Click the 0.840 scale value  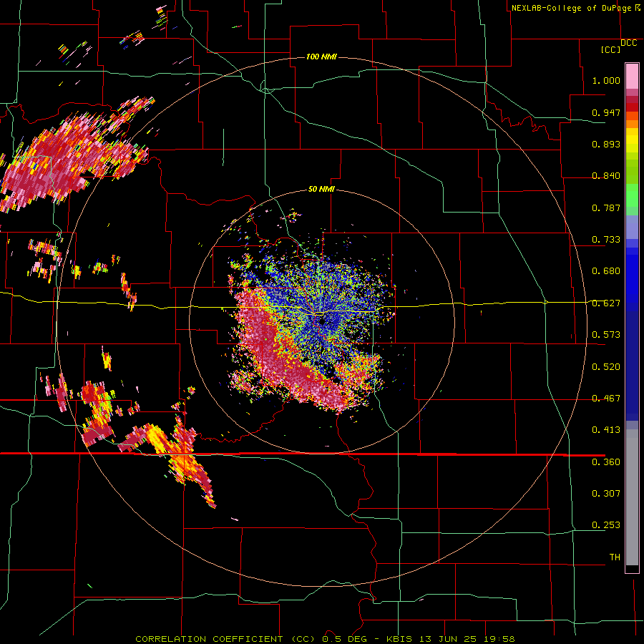tap(606, 176)
